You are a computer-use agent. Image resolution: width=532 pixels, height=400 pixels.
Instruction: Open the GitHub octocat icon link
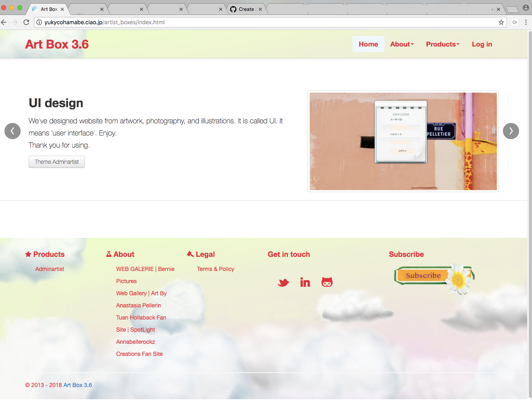[x=327, y=282]
